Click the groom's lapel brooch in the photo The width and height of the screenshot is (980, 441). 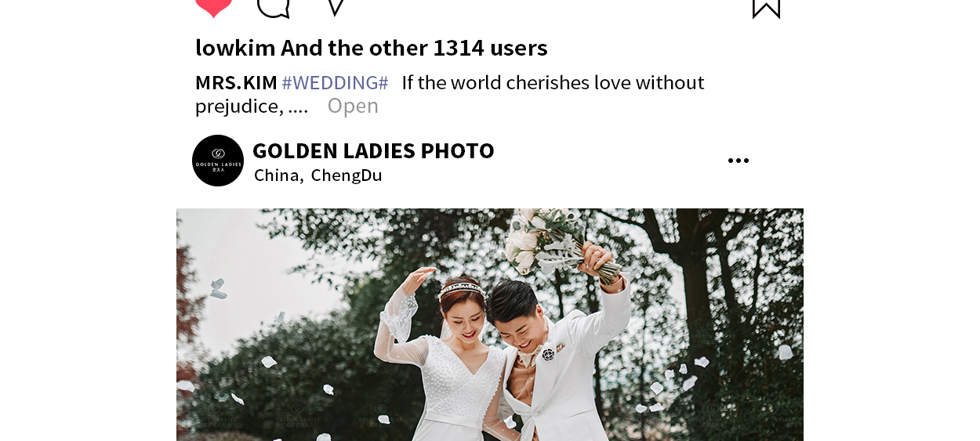click(x=548, y=354)
